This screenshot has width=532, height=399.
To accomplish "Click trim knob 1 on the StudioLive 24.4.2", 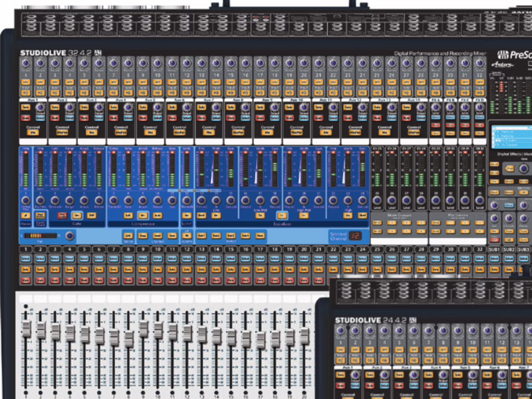I will (340, 331).
